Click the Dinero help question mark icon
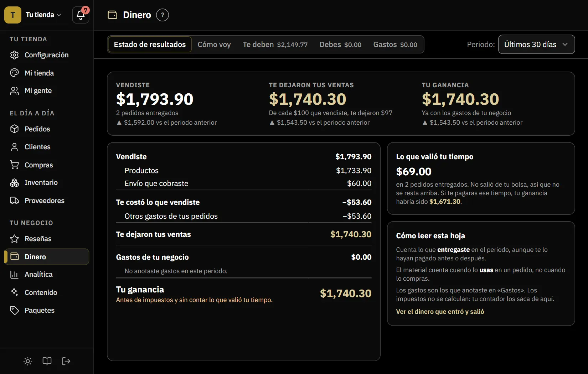Screen dimensions: 588x374 (163, 15)
